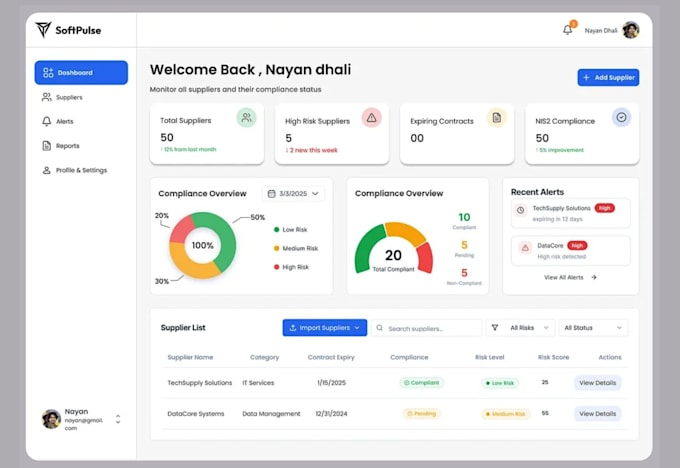Click the 12/31/2024 contract expiry cell
This screenshot has height=468, width=680.
[331, 413]
